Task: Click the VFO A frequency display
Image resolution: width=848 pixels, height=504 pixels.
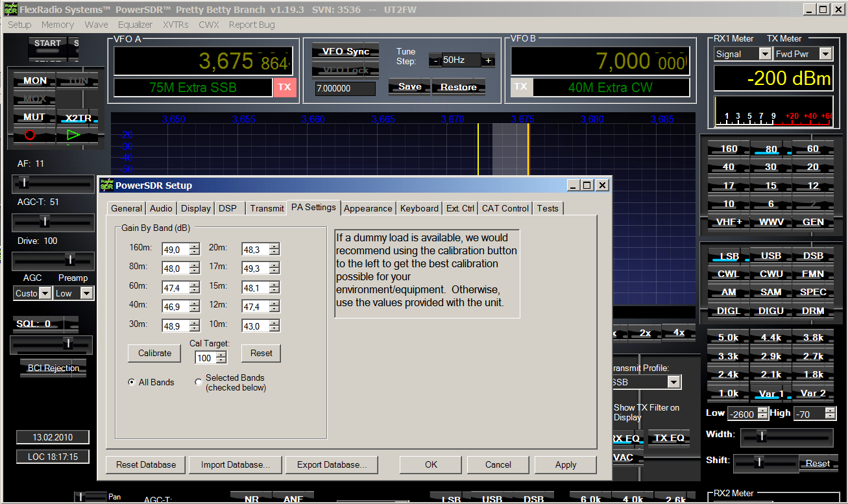Action: [202, 62]
